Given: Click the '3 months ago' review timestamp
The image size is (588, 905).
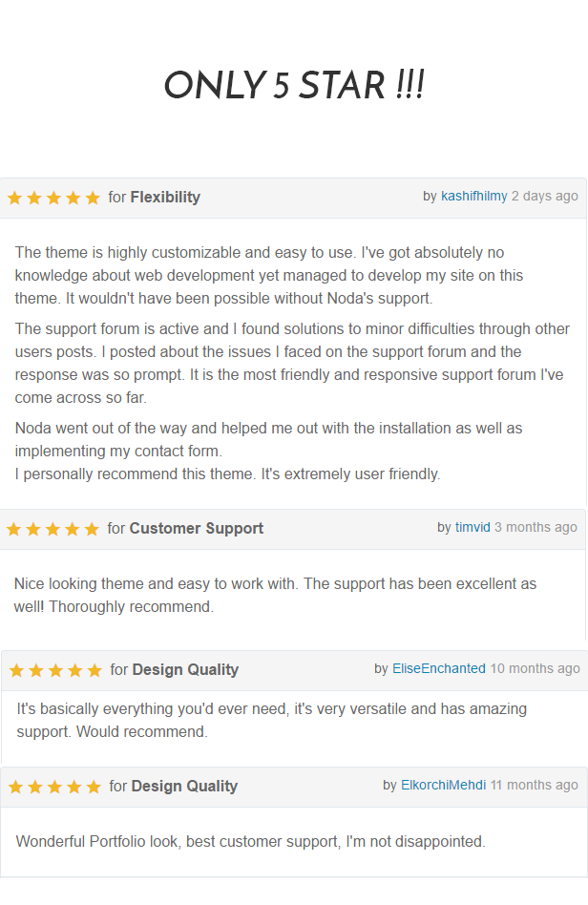Looking at the screenshot, I should tap(535, 527).
